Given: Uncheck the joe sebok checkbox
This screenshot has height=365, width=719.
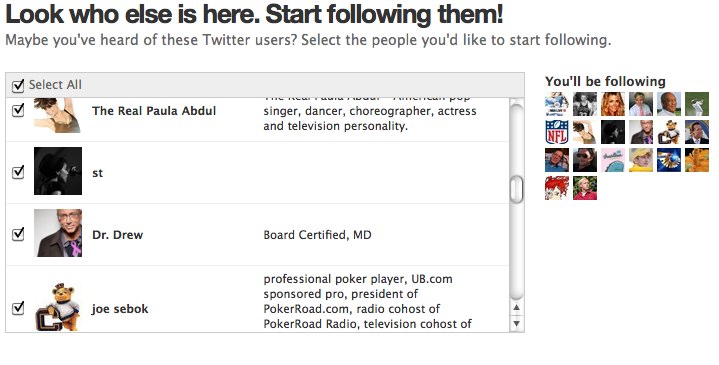Looking at the screenshot, I should [18, 308].
